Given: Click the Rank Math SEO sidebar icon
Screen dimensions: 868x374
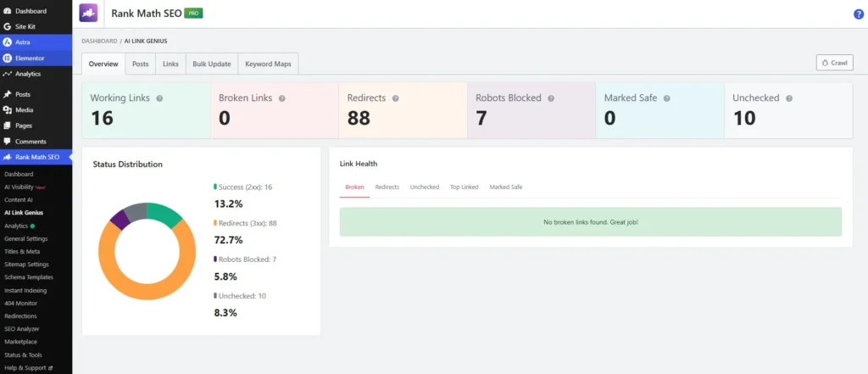Looking at the screenshot, I should click(7, 158).
